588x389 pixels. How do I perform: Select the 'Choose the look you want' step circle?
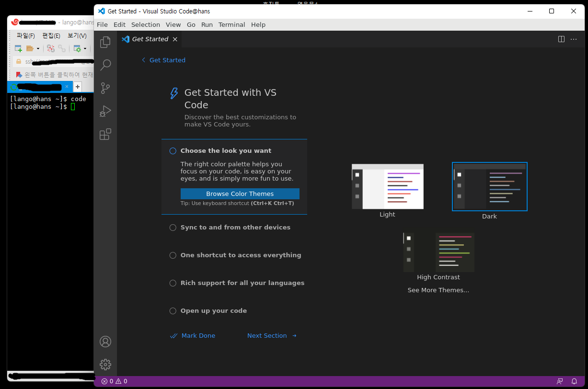point(173,151)
